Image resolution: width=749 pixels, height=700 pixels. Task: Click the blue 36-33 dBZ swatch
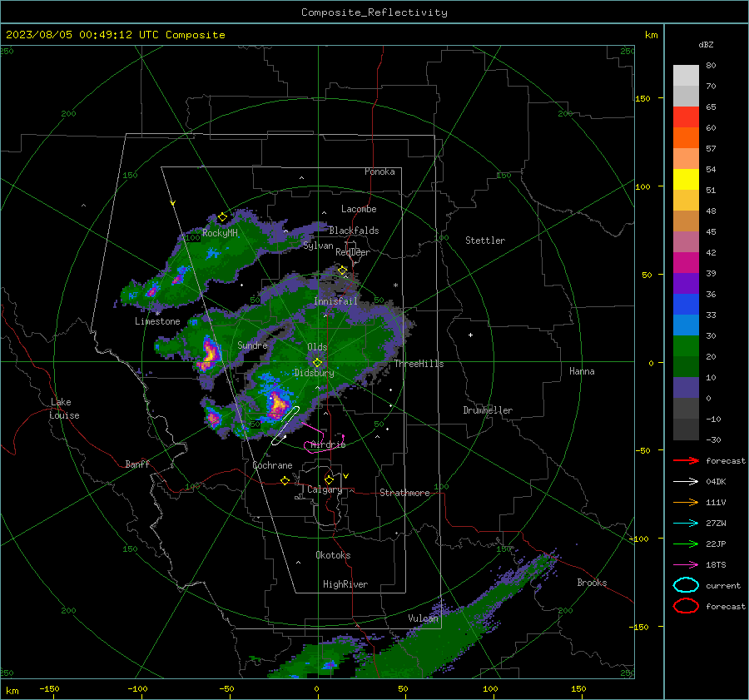[686, 305]
